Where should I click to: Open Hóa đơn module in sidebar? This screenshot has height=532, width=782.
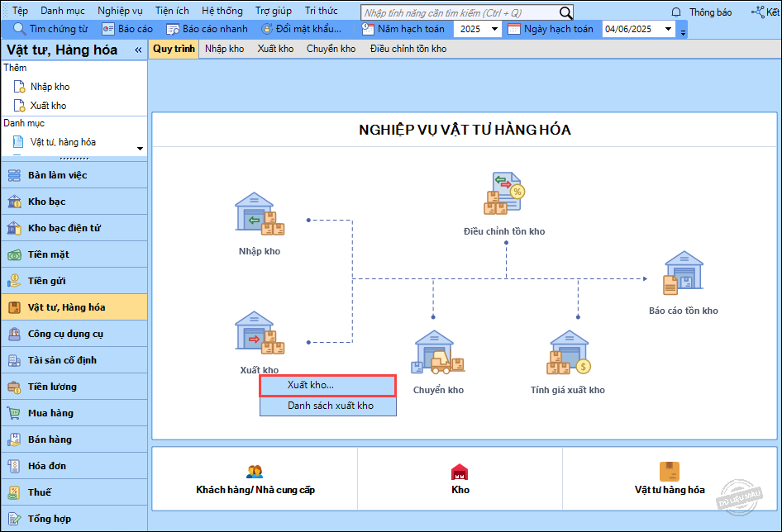[x=74, y=466]
